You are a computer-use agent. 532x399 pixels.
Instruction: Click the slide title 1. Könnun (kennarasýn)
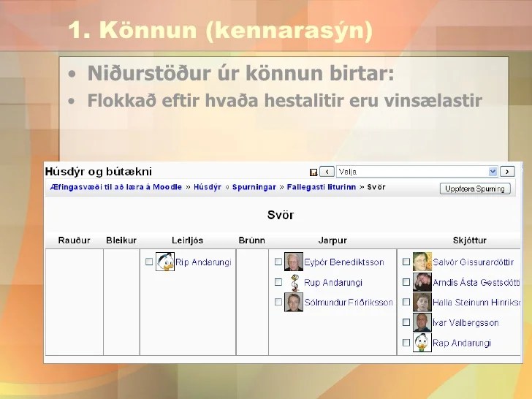click(x=221, y=30)
